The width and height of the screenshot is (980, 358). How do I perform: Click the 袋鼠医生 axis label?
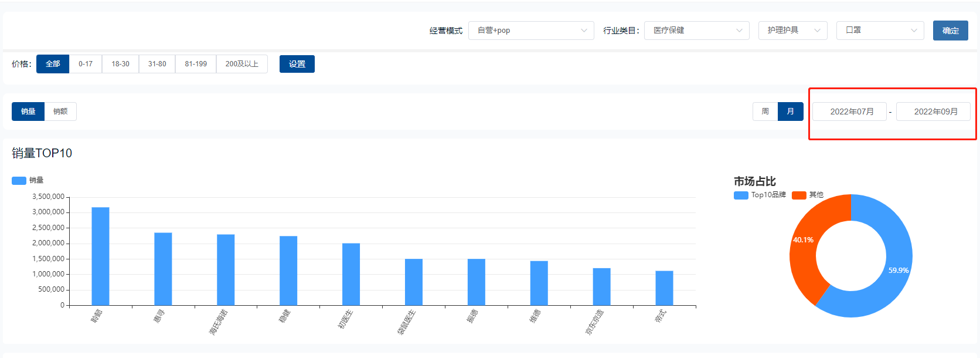pos(406,322)
